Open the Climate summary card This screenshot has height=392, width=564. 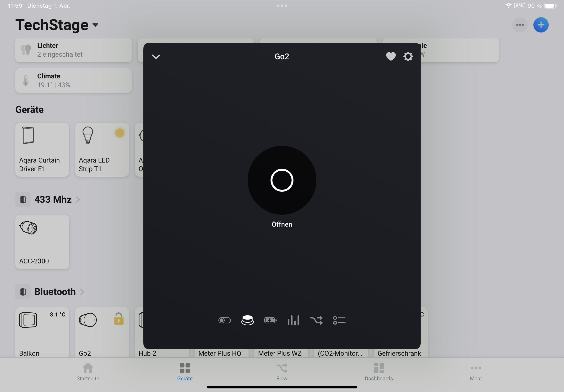[73, 81]
